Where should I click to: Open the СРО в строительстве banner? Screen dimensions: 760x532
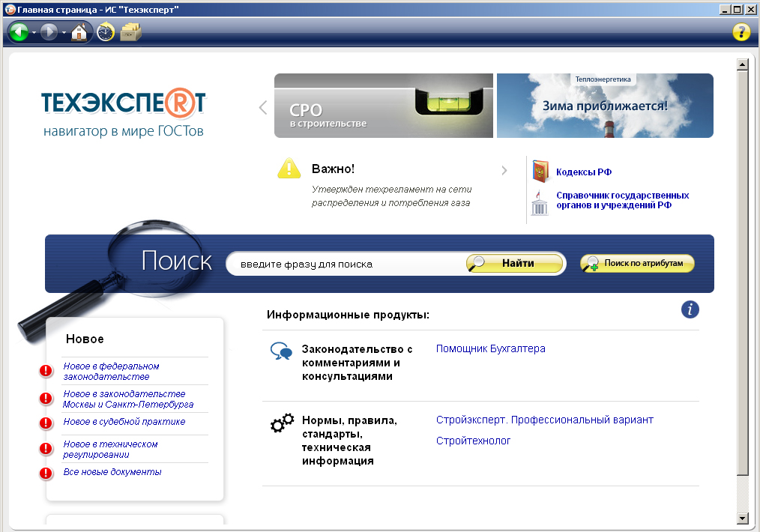click(x=384, y=106)
